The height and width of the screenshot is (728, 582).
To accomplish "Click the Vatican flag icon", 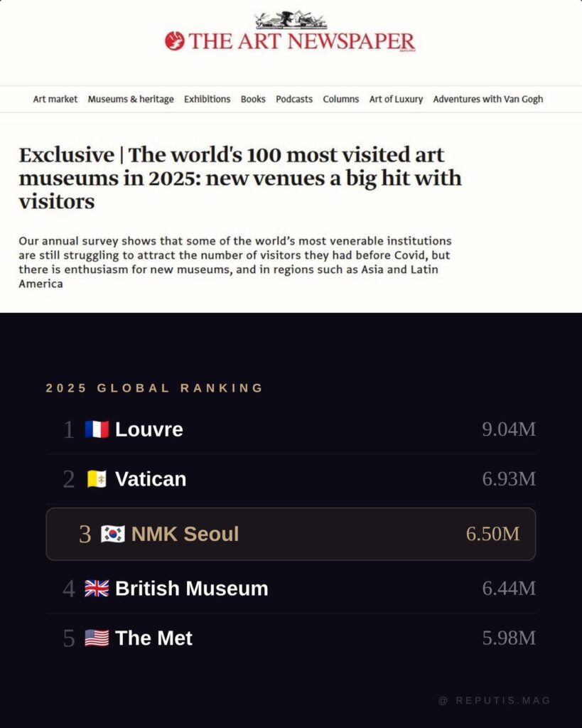I will pos(97,478).
